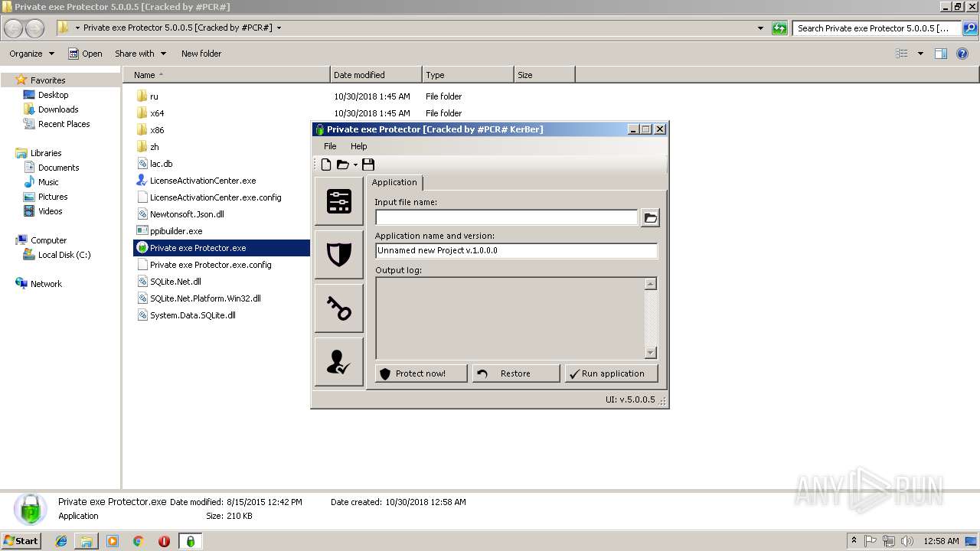Open the user checkmark panel
This screenshot has height=551, width=980.
pos(339,362)
